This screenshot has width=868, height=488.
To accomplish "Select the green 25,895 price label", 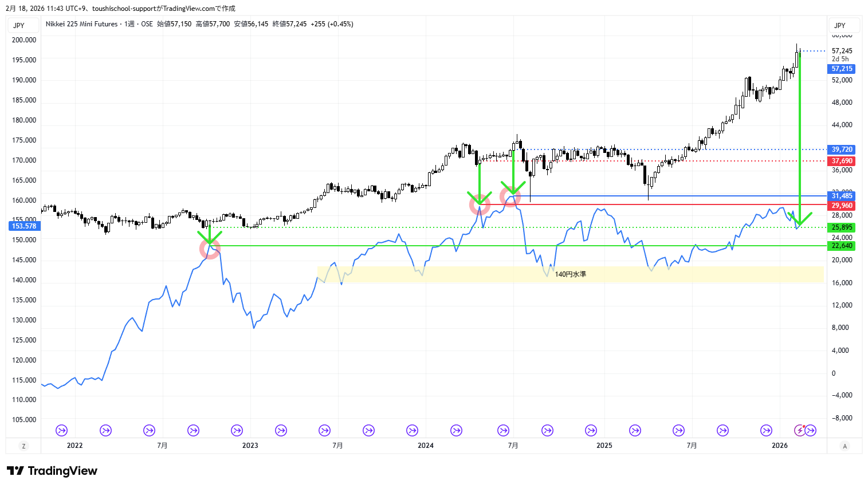I will pos(842,227).
